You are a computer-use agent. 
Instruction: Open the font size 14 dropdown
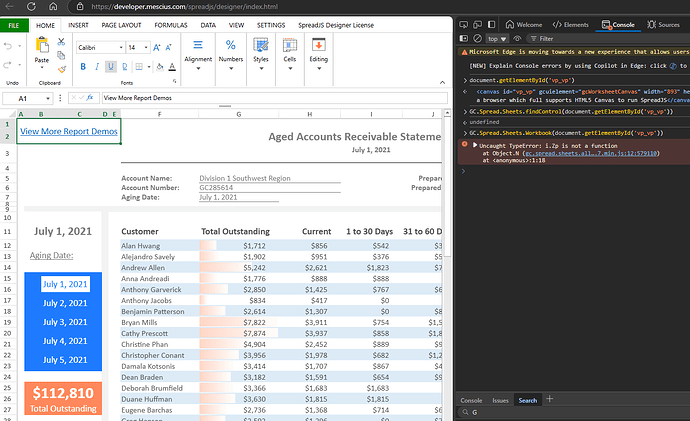[x=146, y=48]
